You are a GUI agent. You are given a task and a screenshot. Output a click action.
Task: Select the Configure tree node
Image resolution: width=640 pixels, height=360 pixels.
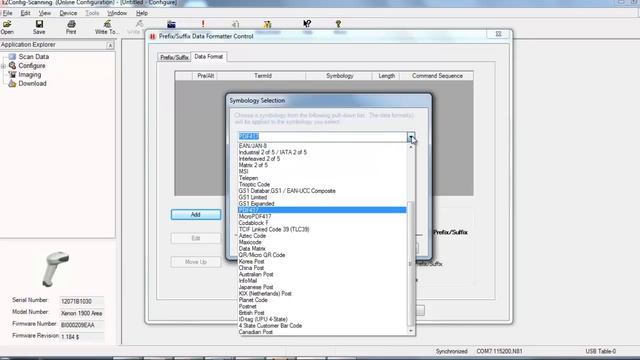coord(32,66)
